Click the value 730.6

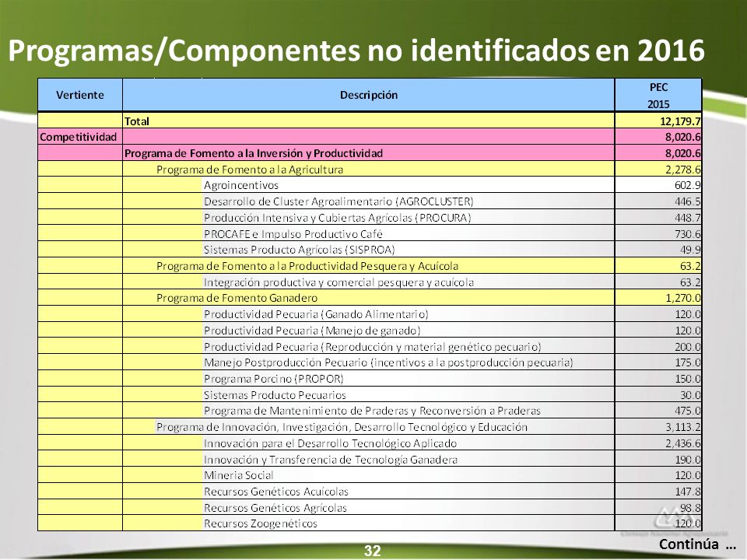pos(687,234)
